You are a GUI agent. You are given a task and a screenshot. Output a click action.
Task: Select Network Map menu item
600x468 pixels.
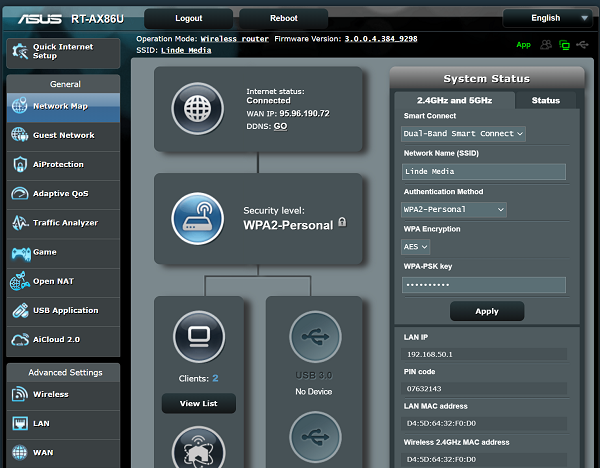[63, 106]
